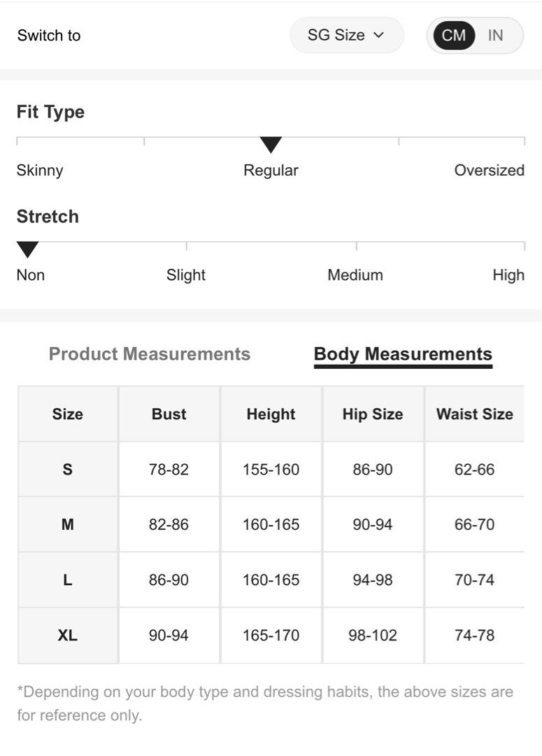Switch units to IN
The height and width of the screenshot is (756, 542).
pyautogui.click(x=495, y=35)
